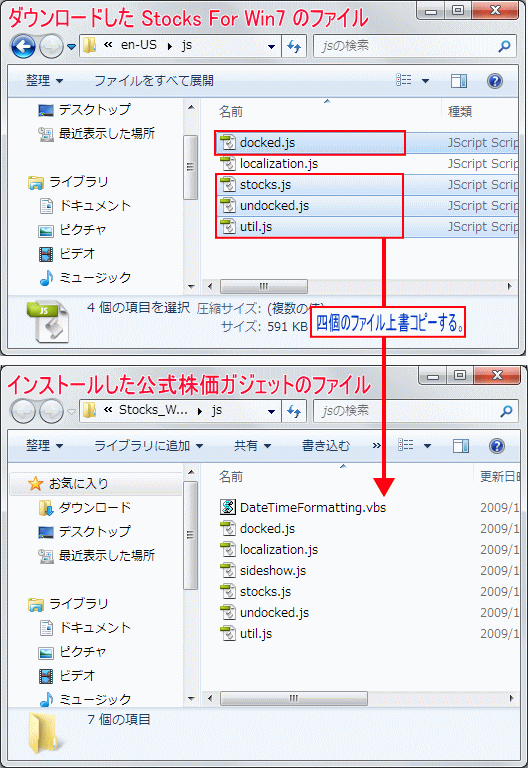Viewport: 528px width, 768px height.
Task: Open 共有 menu
Action: click(x=252, y=446)
